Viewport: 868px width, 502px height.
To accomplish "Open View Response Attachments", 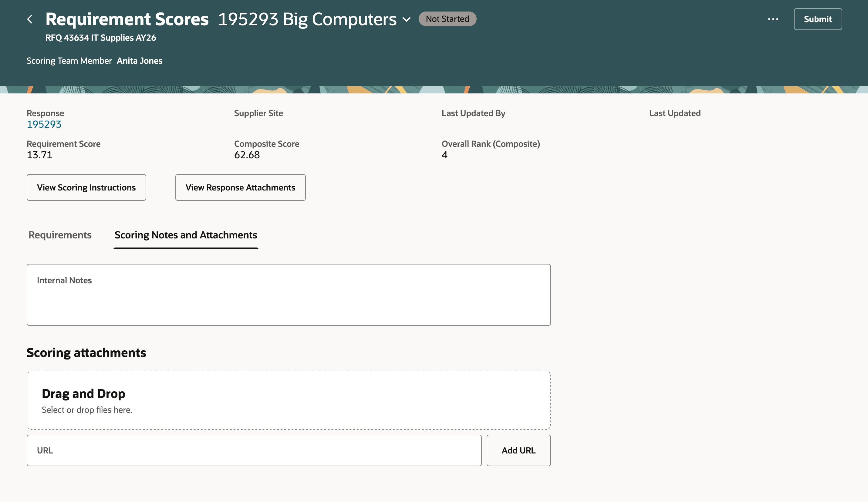I will pyautogui.click(x=240, y=188).
